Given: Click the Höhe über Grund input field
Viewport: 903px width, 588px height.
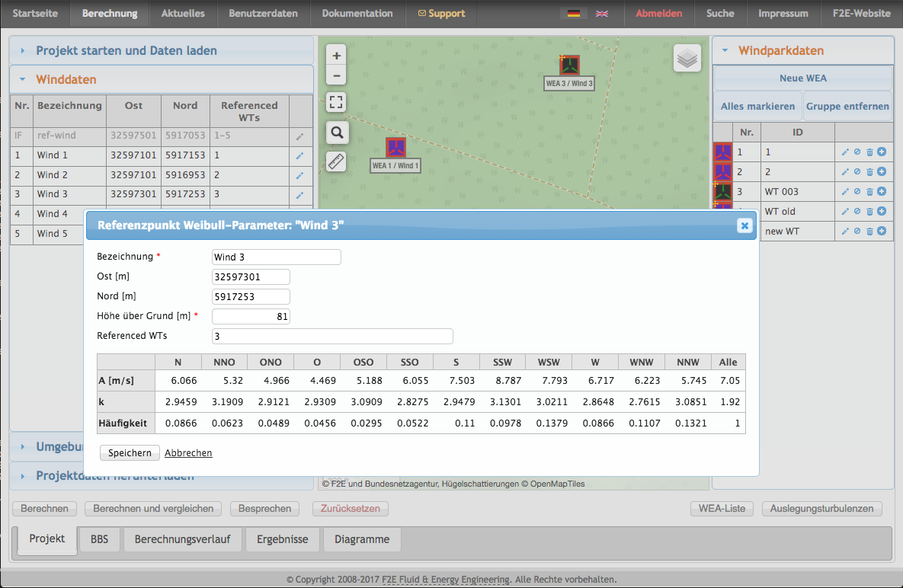Looking at the screenshot, I should pos(251,316).
